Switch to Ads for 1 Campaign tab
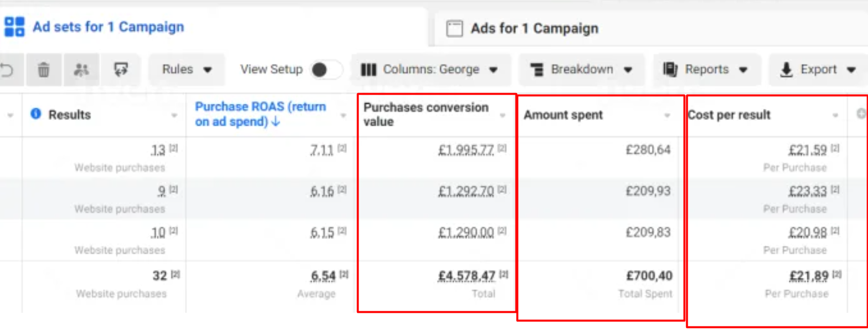The width and height of the screenshot is (868, 330). (x=534, y=28)
